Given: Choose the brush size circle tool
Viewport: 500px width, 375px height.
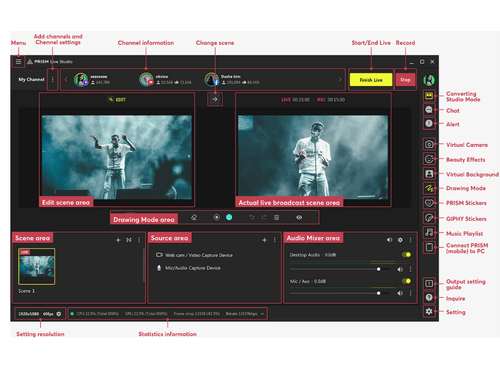Looking at the screenshot, I should (x=216, y=217).
